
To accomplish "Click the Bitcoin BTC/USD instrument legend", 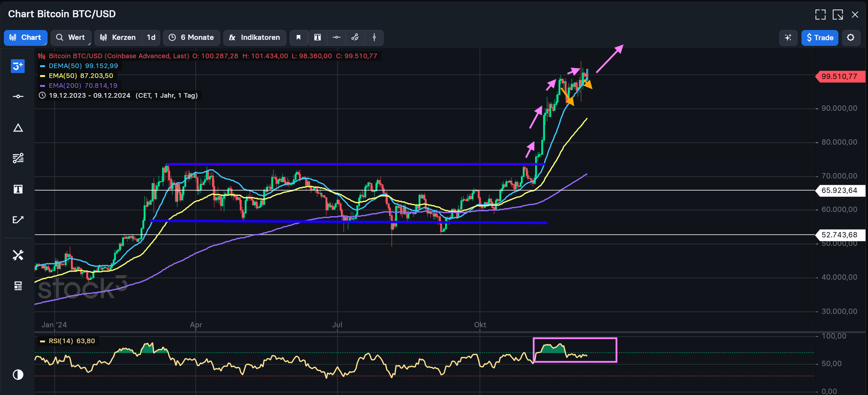I will (119, 56).
